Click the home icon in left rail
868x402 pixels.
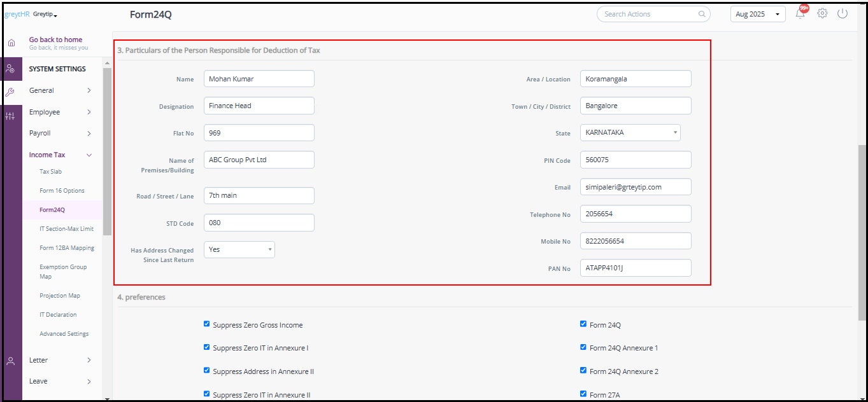[x=11, y=43]
